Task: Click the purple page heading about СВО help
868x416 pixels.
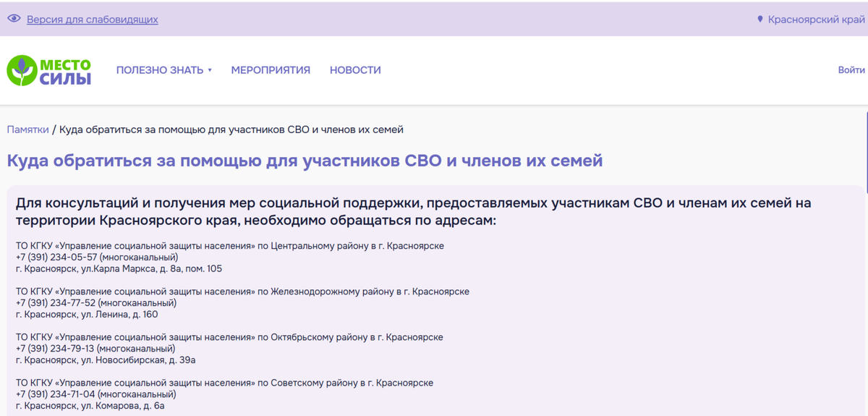Action: click(x=305, y=161)
